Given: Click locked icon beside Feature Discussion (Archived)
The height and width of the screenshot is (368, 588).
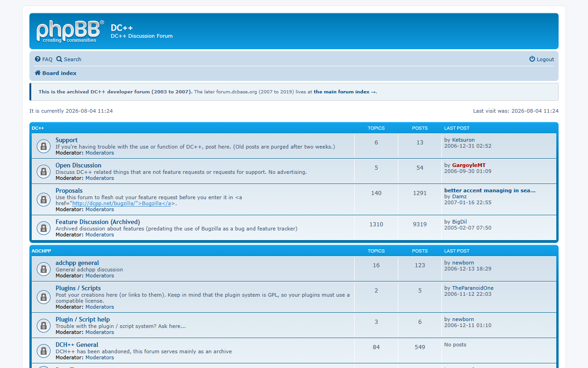Looking at the screenshot, I should (44, 228).
